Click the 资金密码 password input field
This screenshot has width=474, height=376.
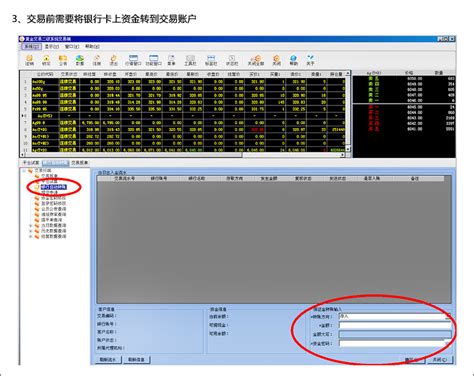coord(395,343)
